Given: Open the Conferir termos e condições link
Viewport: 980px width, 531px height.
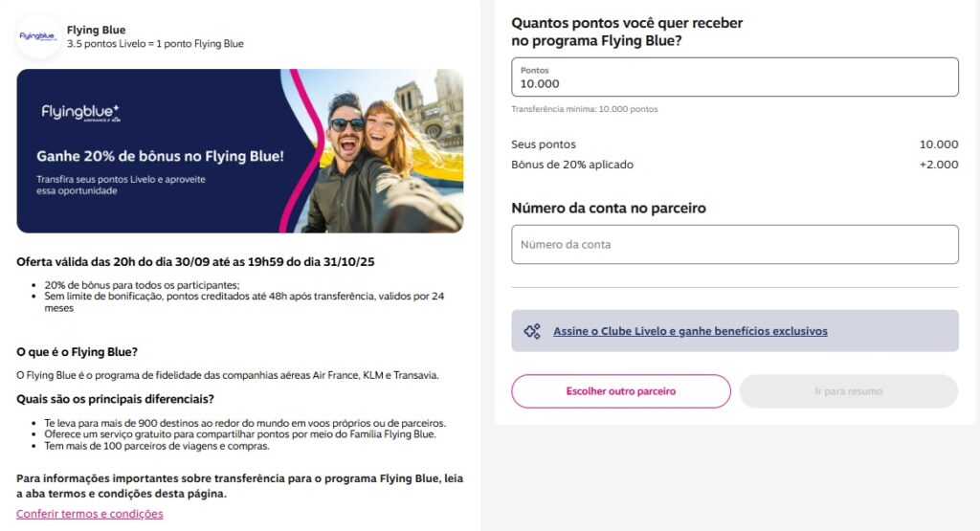Looking at the screenshot, I should 89,514.
